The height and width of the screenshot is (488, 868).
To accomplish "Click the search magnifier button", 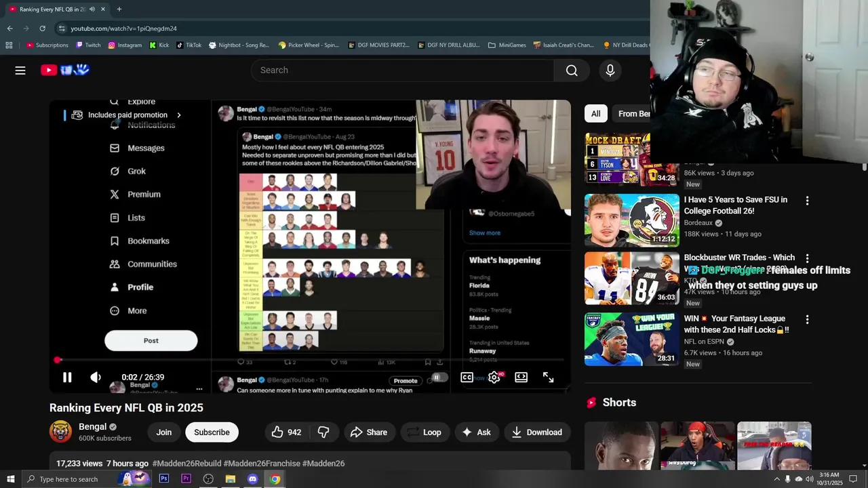I will (572, 70).
